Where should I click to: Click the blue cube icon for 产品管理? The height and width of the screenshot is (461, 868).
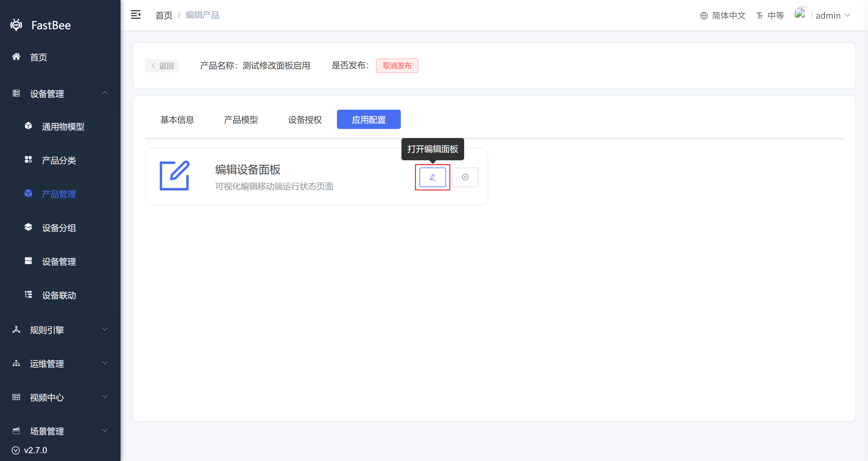pos(28,193)
